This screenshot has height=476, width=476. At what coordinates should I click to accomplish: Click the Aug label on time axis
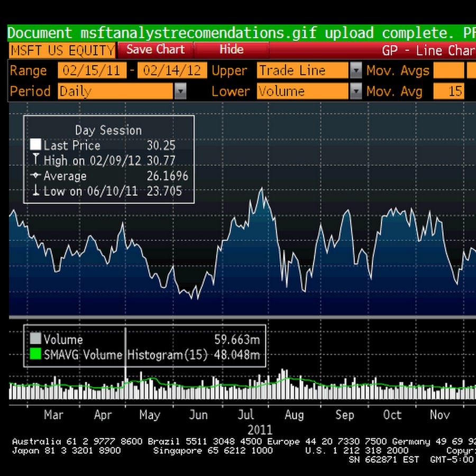tap(294, 415)
